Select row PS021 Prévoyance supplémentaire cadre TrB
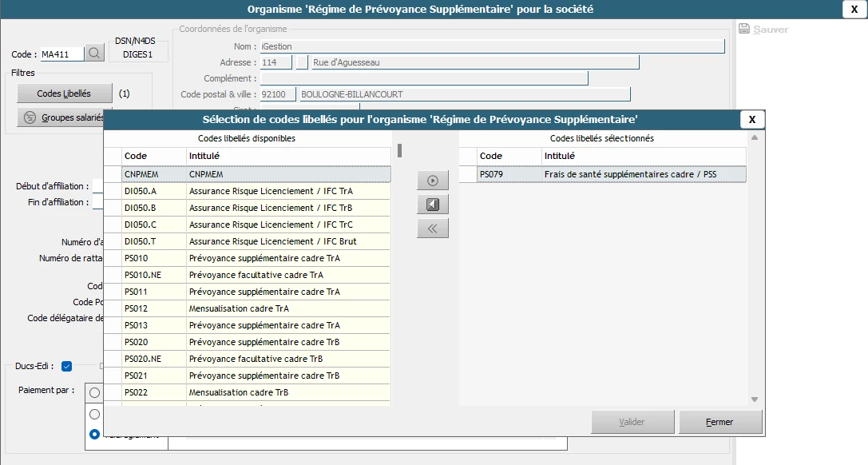 click(x=256, y=376)
